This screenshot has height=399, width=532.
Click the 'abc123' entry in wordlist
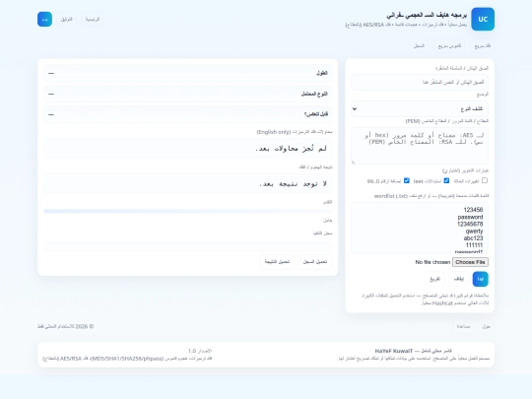pos(473,238)
